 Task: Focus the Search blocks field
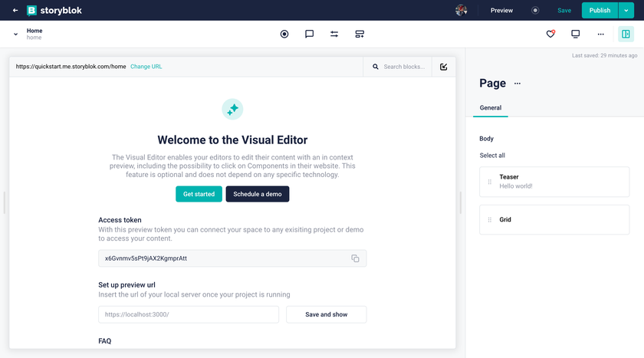(405, 67)
